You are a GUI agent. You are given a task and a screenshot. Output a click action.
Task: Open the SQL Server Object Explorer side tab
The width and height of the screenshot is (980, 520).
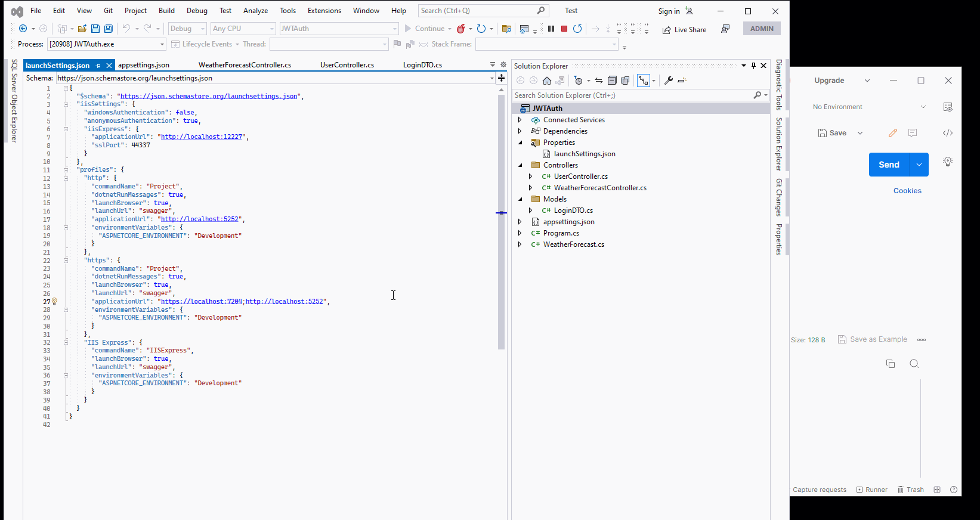[x=14, y=101]
